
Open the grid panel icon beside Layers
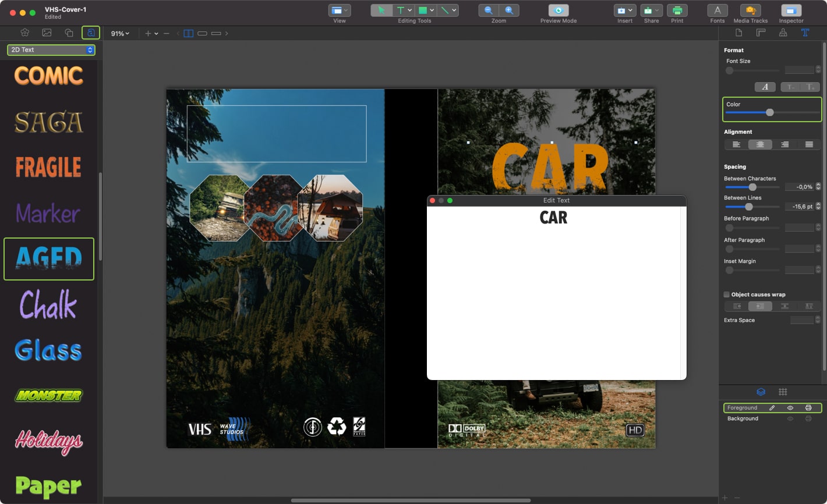(x=783, y=392)
